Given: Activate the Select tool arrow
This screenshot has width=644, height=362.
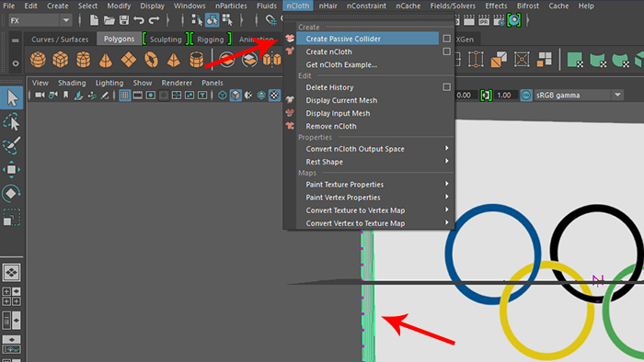Looking at the screenshot, I should pos(11,98).
